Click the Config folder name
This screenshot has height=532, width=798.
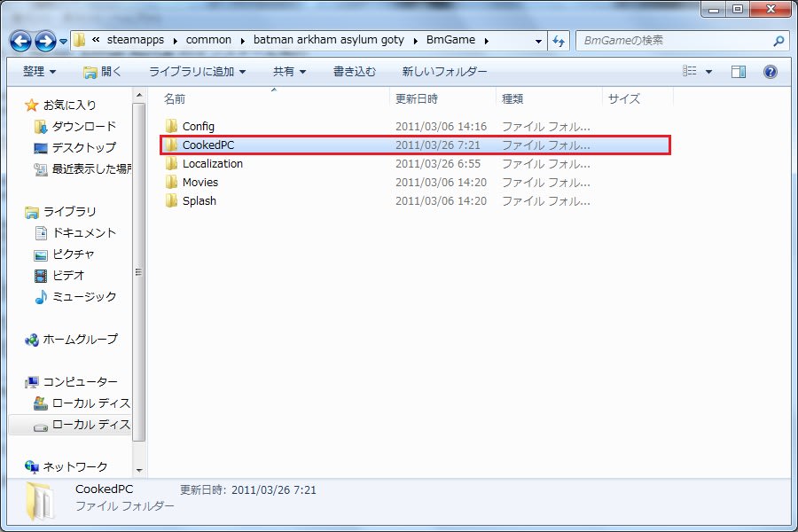(x=199, y=126)
